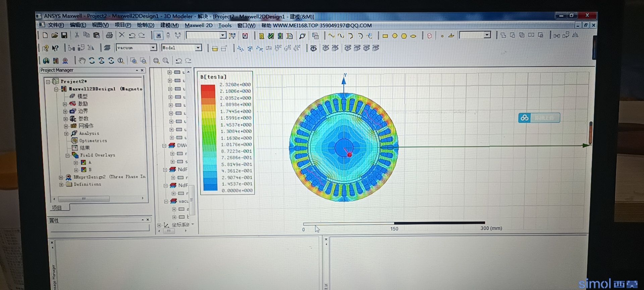Toggle visibility with the first eye icon

point(313,48)
